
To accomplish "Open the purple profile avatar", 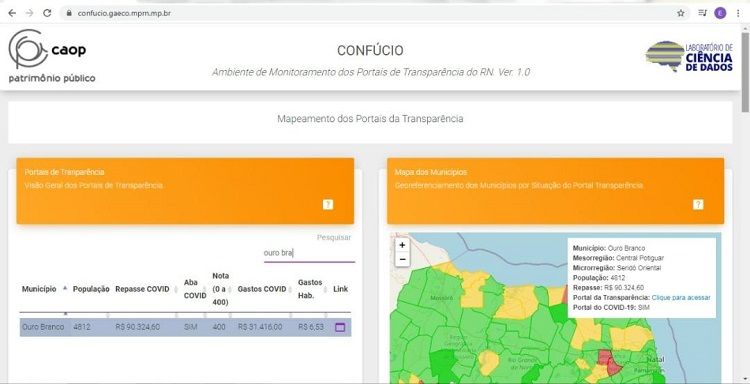I will point(720,13).
